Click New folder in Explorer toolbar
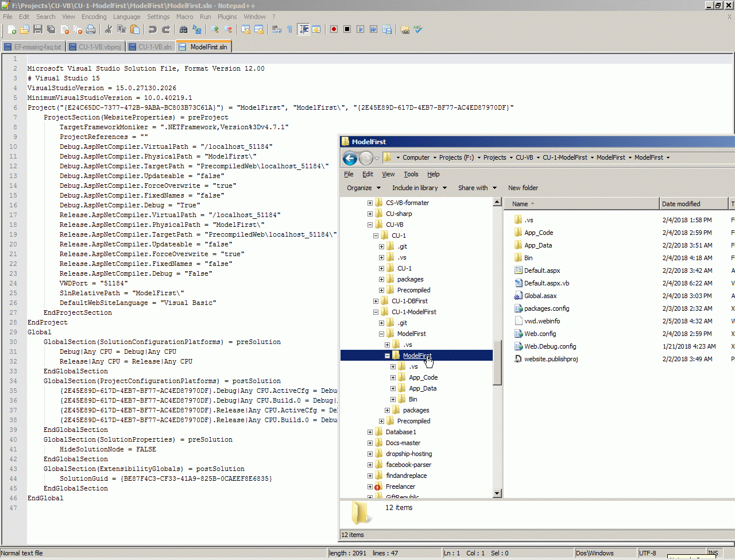 point(523,188)
